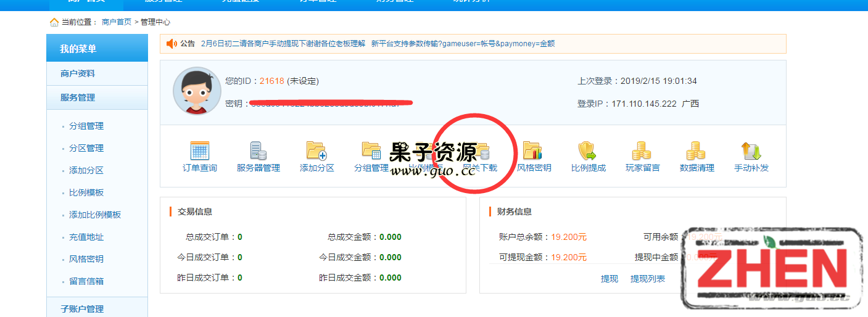Image resolution: width=868 pixels, height=317 pixels.
Task: Select 分区管理 in the left sidebar
Action: tap(86, 148)
